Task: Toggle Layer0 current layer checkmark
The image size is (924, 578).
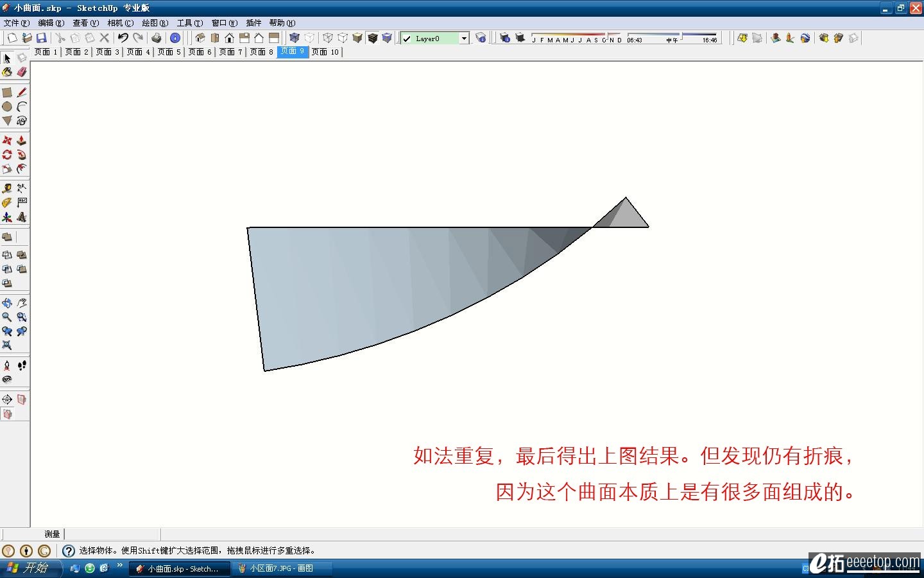Action: click(407, 39)
